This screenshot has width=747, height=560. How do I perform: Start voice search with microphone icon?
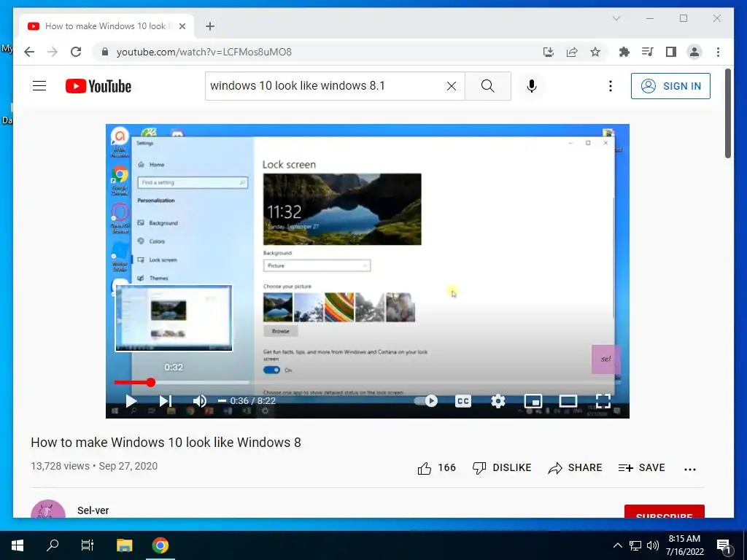(x=532, y=86)
